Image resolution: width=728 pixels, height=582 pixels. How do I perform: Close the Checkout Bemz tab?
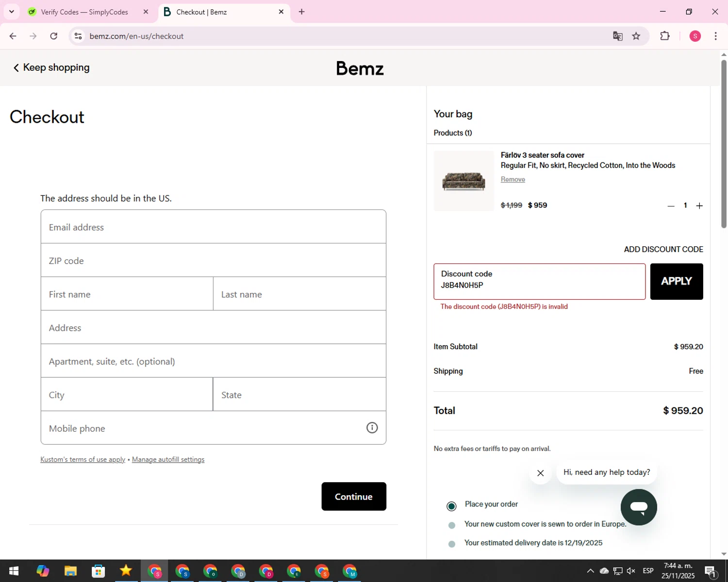coord(281,12)
